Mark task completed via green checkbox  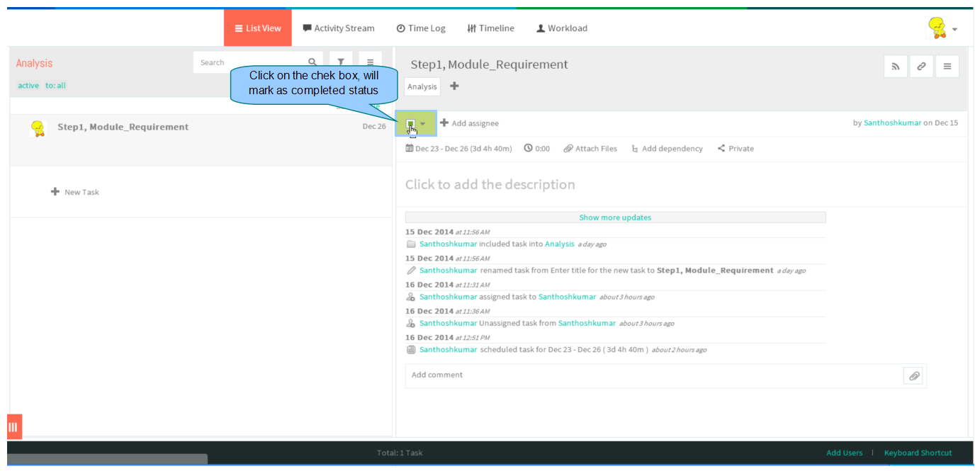pos(410,123)
